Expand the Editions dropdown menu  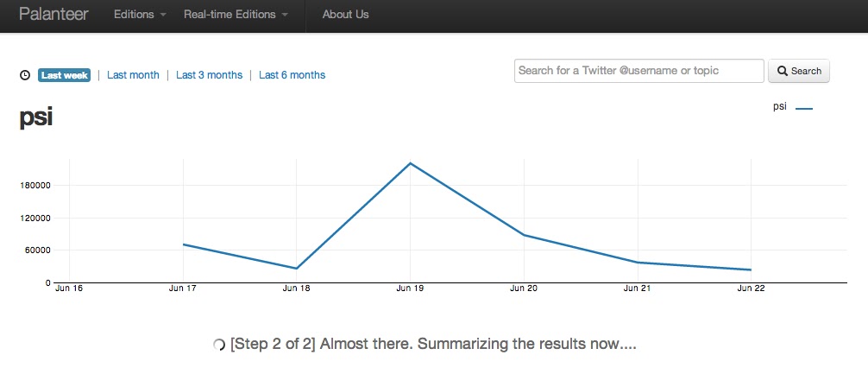click(x=140, y=15)
